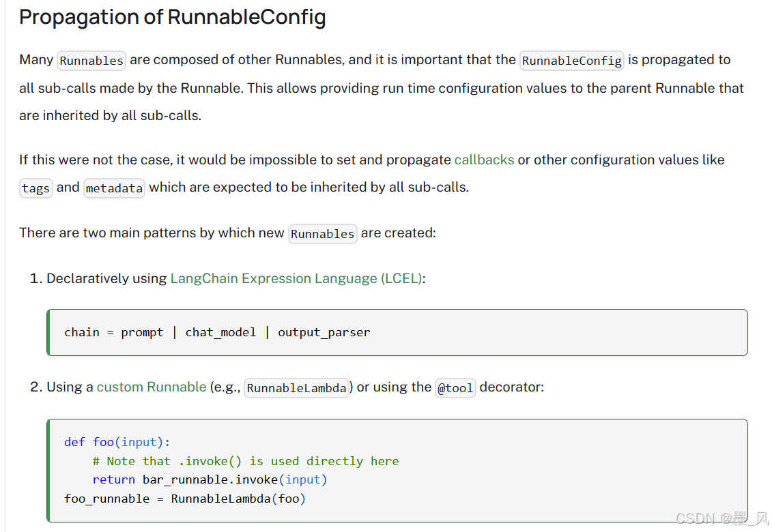Screen dimensions: 772x532
Task: Click Runnables code tag before 'are created'
Action: pos(322,234)
